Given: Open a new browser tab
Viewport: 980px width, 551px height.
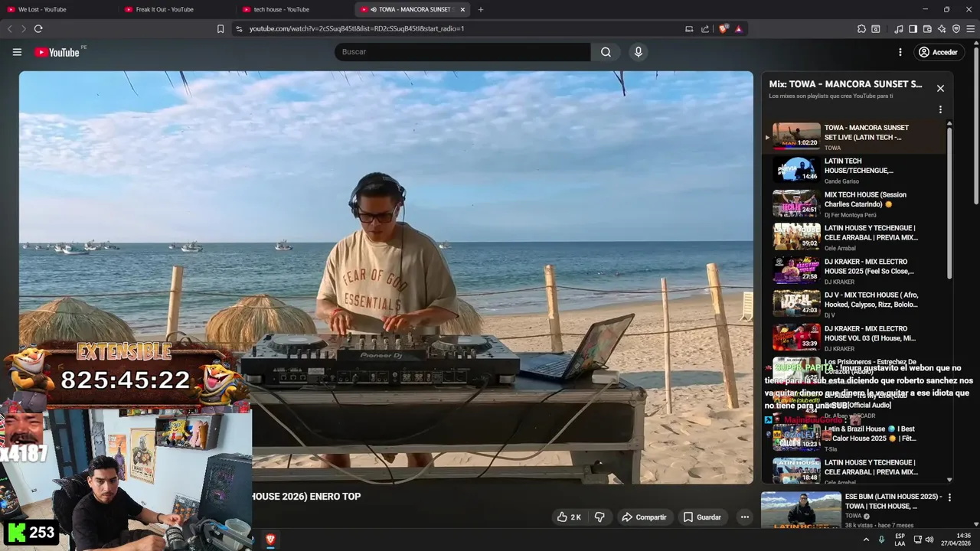Looking at the screenshot, I should 481,9.
